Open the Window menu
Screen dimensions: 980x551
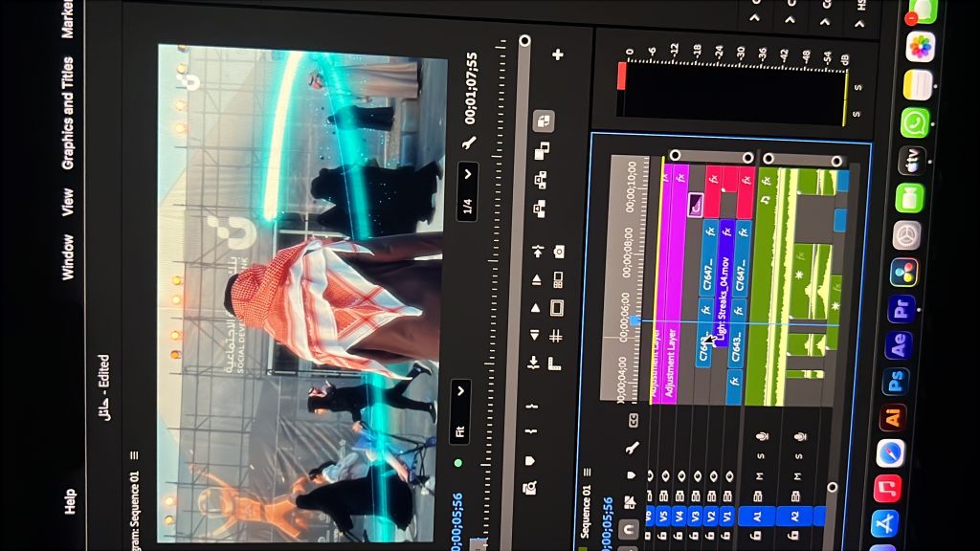point(68,258)
